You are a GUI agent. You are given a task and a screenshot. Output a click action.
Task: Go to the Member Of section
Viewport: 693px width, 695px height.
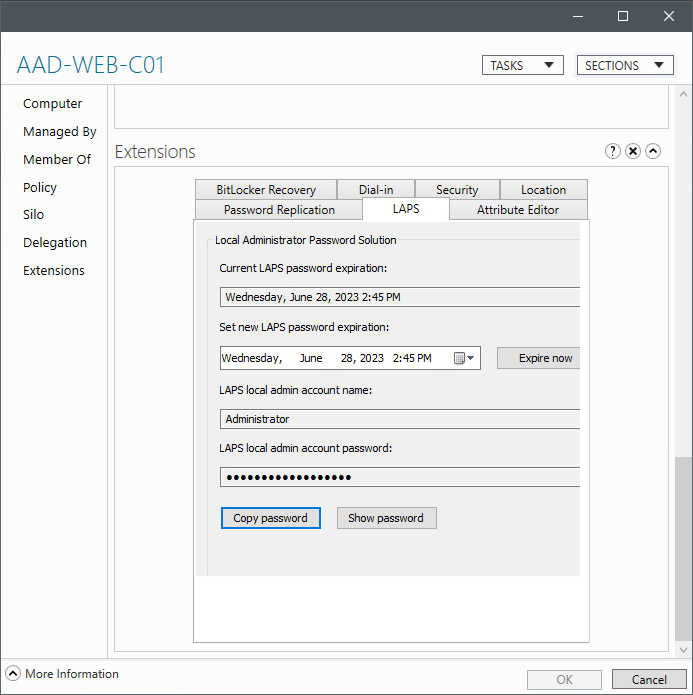click(57, 159)
